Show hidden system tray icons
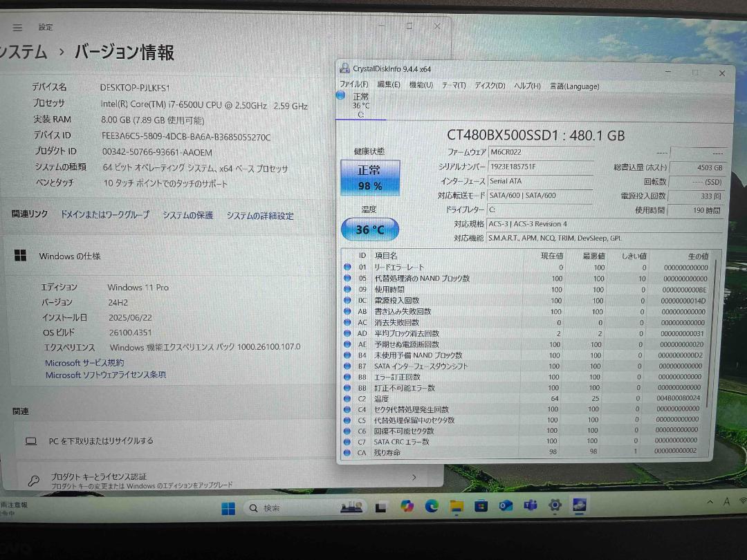747x560 pixels. (710, 502)
